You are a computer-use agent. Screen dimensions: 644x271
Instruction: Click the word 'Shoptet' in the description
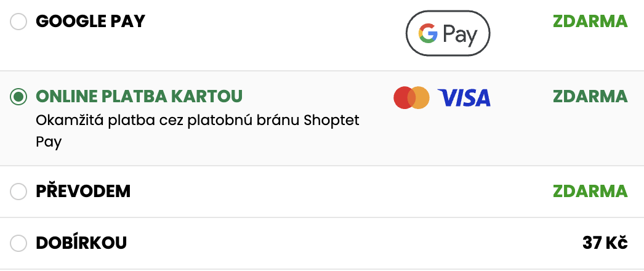coord(332,119)
